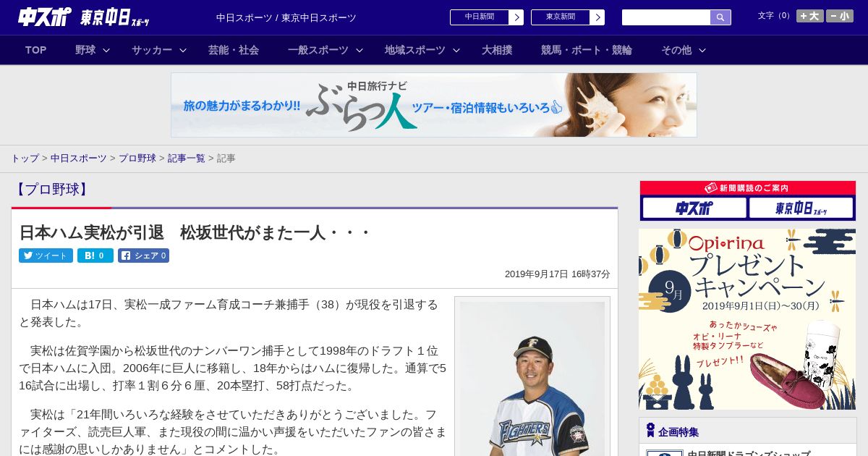Click the 中日旅行ナビ ぶらっ人 banner ad
This screenshot has height=456, width=868.
[434, 105]
